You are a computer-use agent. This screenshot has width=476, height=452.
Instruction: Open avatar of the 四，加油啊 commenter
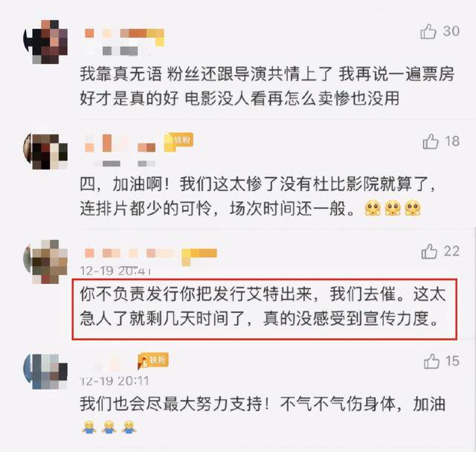click(45, 151)
